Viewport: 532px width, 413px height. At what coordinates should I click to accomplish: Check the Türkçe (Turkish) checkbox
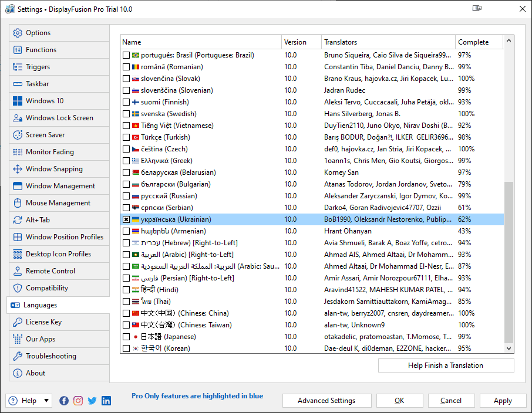126,137
